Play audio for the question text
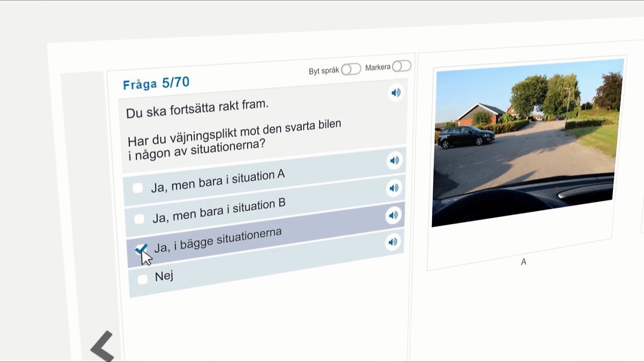 (x=396, y=93)
